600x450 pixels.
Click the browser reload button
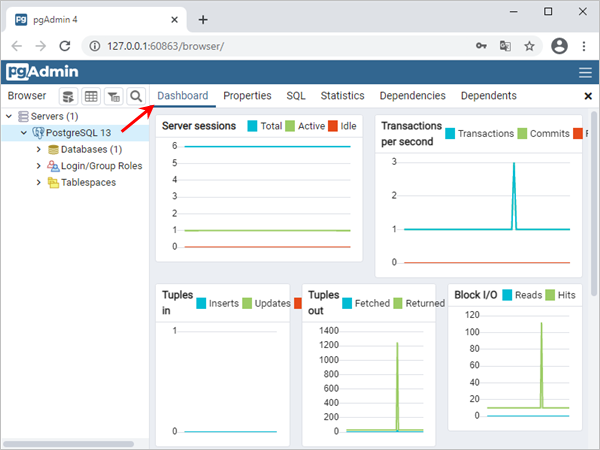(x=65, y=46)
